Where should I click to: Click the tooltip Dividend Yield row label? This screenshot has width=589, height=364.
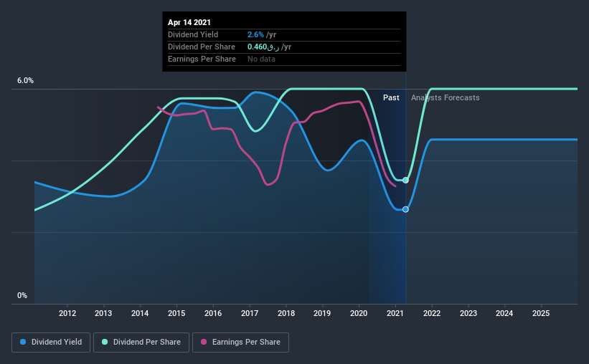point(193,34)
